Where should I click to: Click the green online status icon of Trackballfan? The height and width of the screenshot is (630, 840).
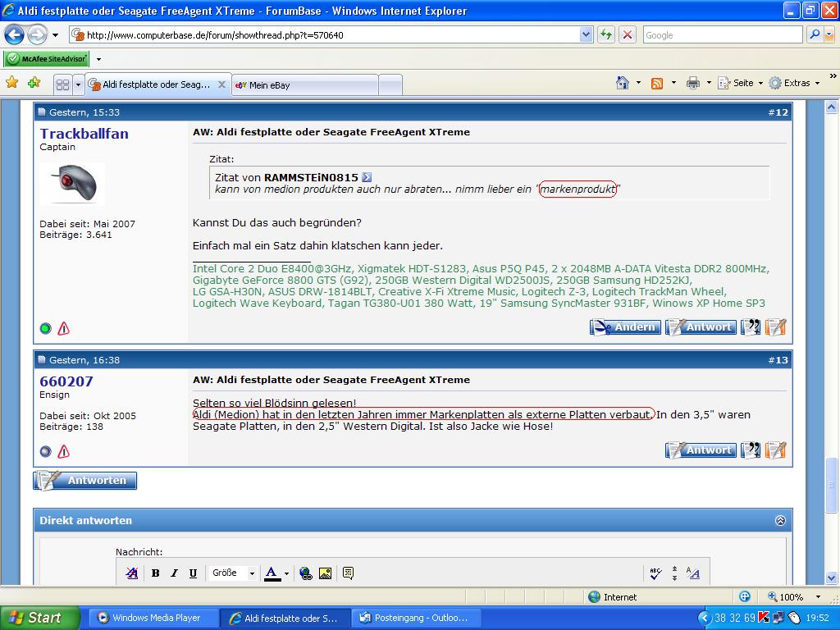pos(46,328)
